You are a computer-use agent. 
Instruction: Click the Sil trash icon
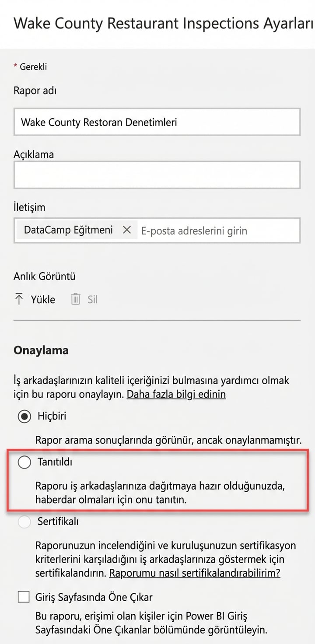tap(75, 299)
